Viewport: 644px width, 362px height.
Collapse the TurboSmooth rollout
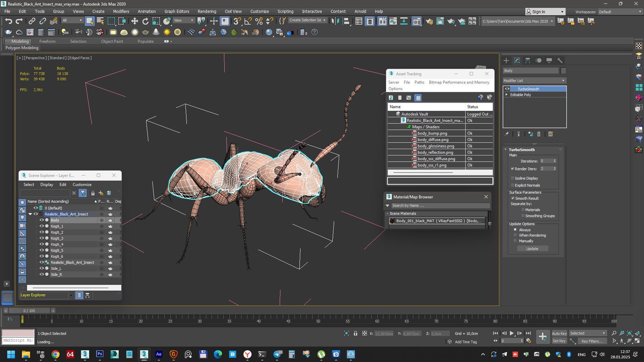(506, 150)
